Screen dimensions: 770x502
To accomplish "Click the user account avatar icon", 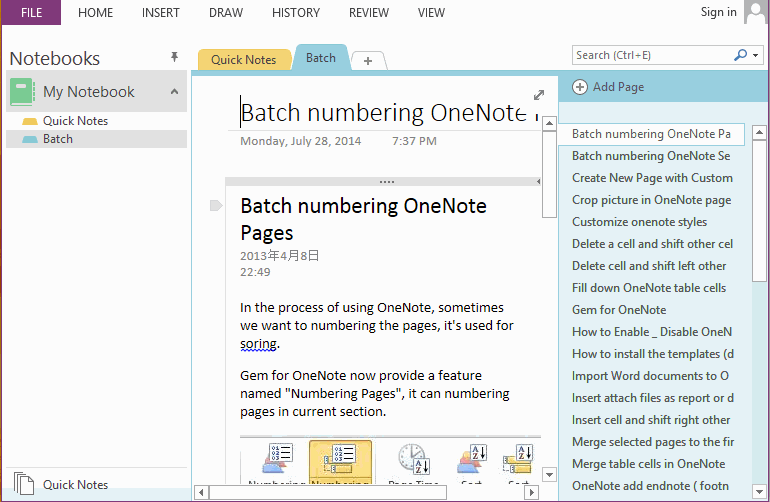I will [x=755, y=12].
